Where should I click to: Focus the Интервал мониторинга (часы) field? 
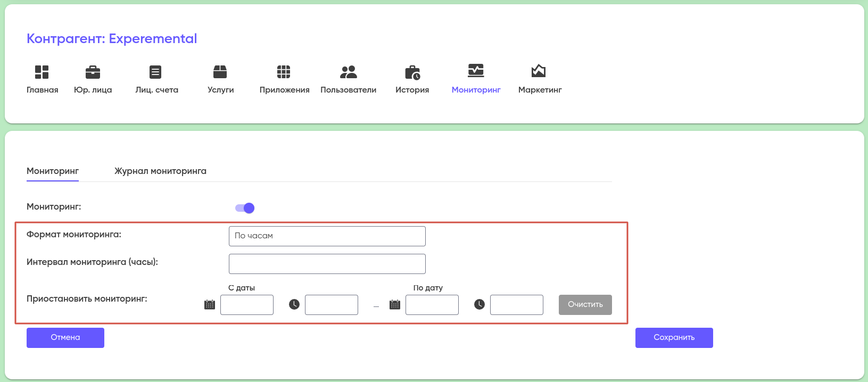[x=327, y=264]
